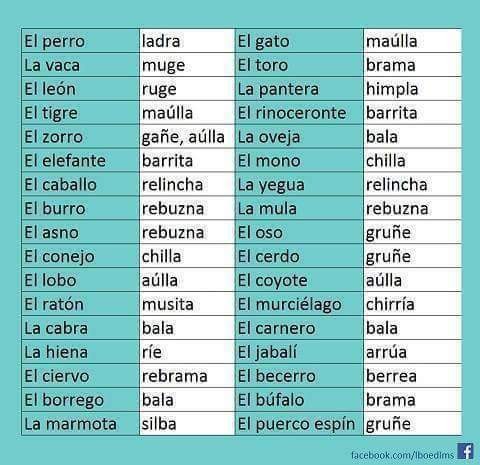This screenshot has height=465, width=480.
Task: Select the 'ladra' cell
Action: (187, 41)
